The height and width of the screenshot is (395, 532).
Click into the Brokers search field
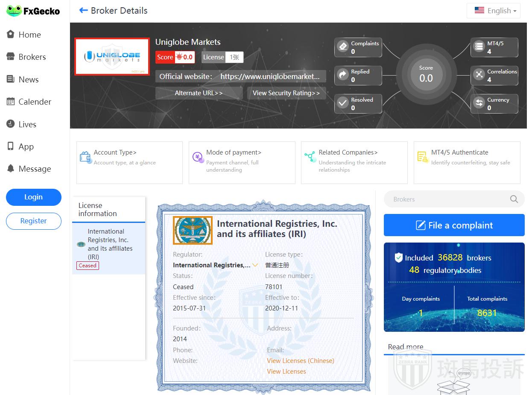pos(448,199)
